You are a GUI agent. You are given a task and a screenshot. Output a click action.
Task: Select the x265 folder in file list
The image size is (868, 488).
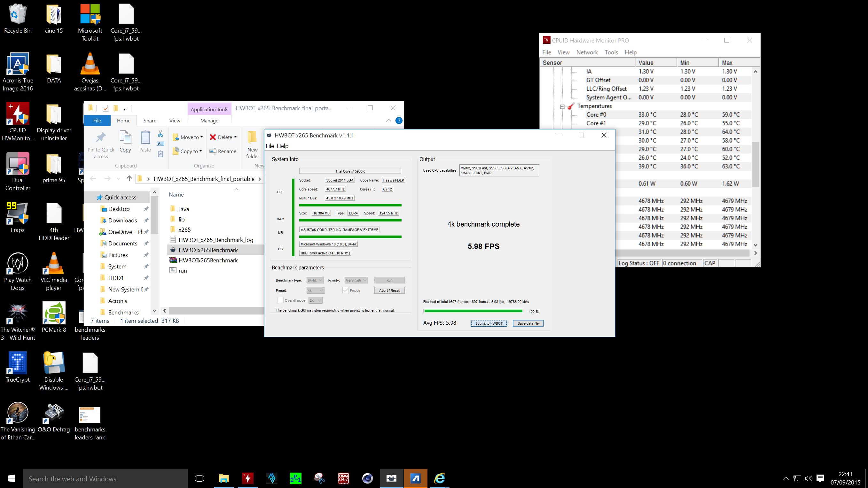click(x=184, y=230)
